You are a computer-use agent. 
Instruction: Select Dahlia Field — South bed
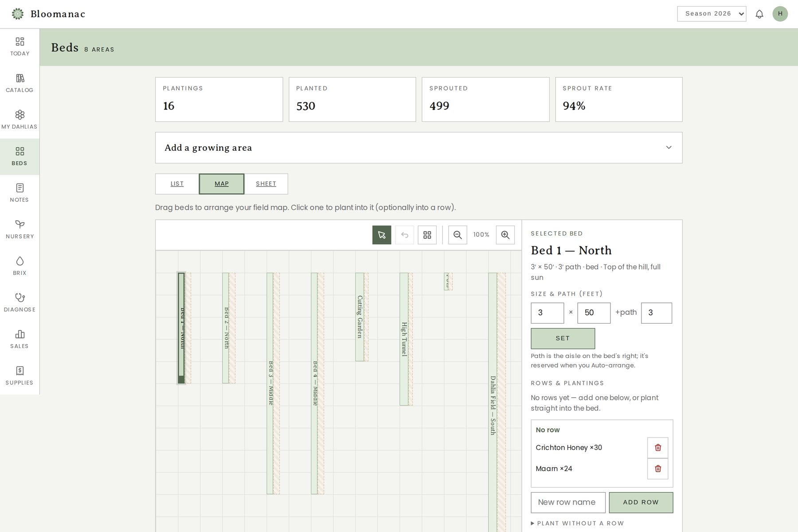click(x=493, y=403)
